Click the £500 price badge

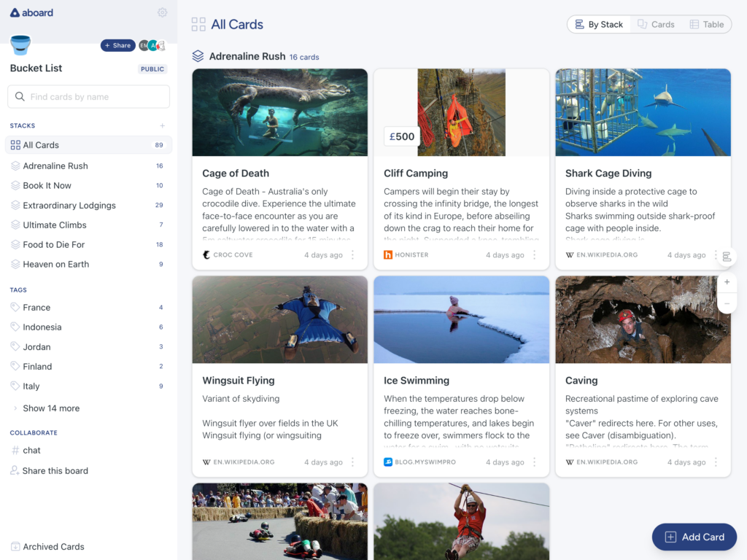coord(402,136)
